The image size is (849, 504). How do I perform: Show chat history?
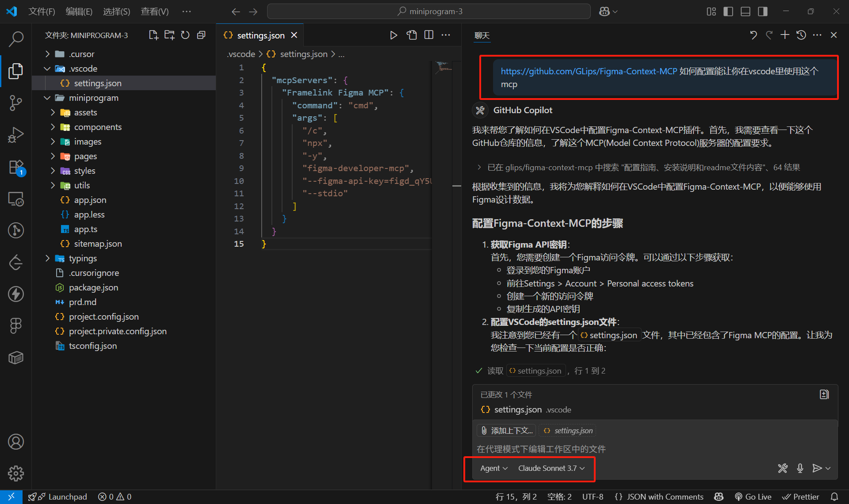tap(801, 35)
